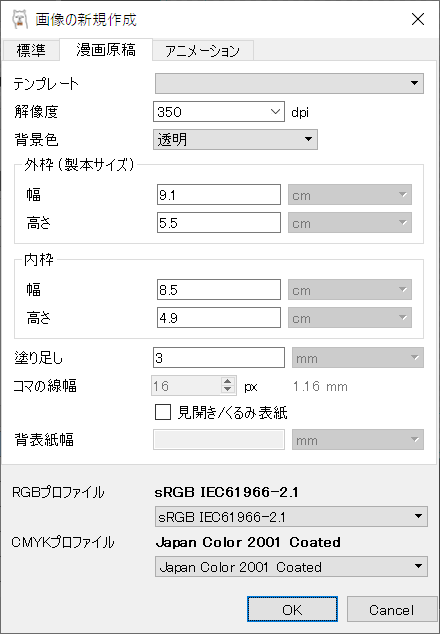This screenshot has height=634, width=440.
Task: Open the 背景色 透明 dropdown
Action: [x=235, y=139]
